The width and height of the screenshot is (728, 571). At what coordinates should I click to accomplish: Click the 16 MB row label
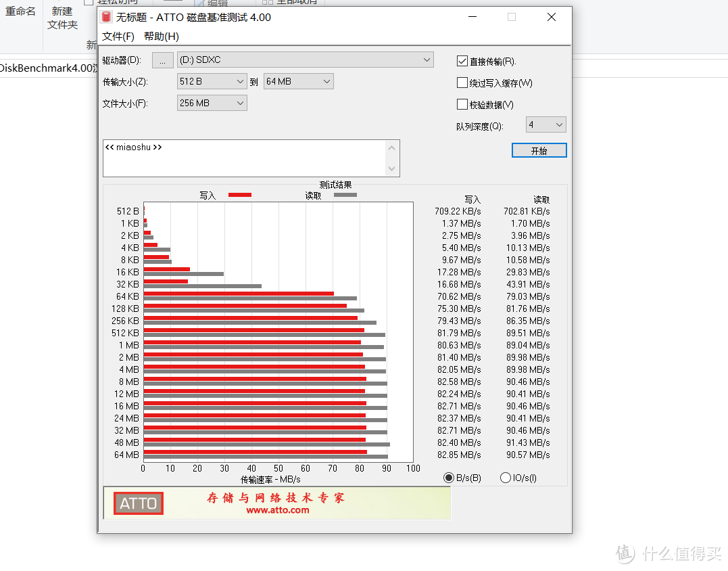(x=127, y=406)
